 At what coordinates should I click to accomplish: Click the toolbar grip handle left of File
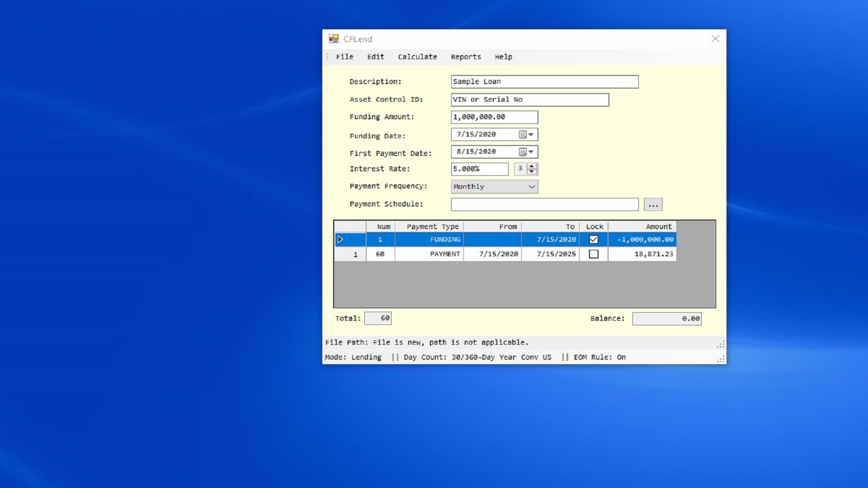(328, 57)
